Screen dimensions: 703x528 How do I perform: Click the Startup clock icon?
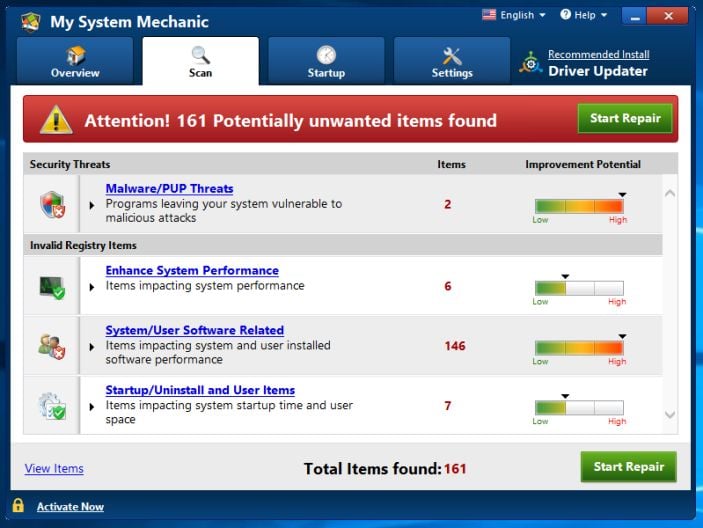[326, 55]
